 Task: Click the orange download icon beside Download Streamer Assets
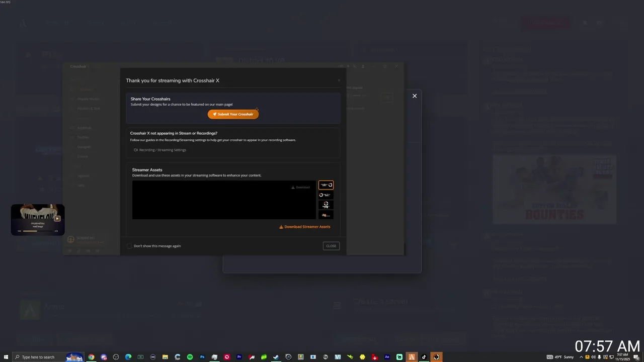point(281,227)
